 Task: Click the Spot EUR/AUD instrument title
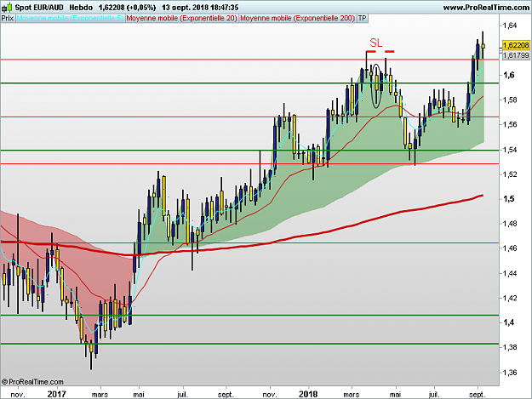pyautogui.click(x=39, y=7)
